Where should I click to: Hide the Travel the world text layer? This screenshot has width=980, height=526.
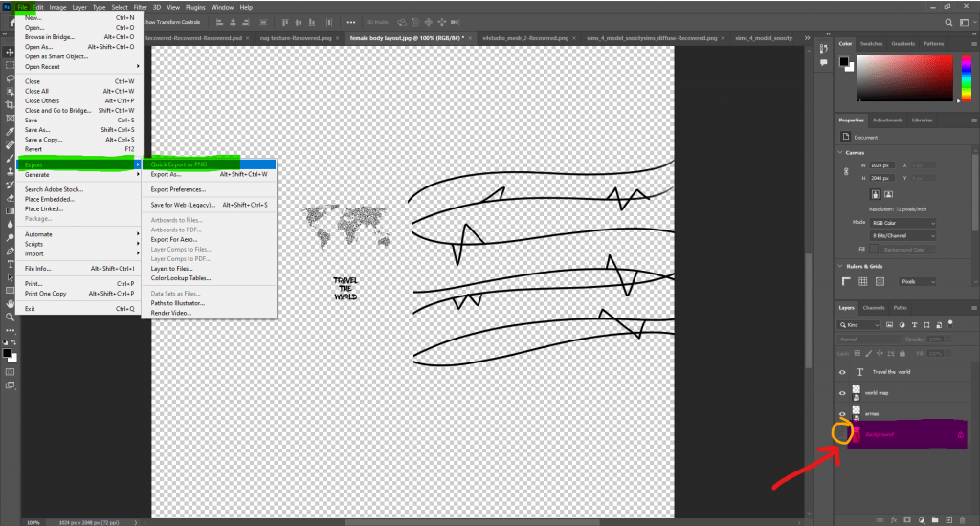tap(843, 372)
